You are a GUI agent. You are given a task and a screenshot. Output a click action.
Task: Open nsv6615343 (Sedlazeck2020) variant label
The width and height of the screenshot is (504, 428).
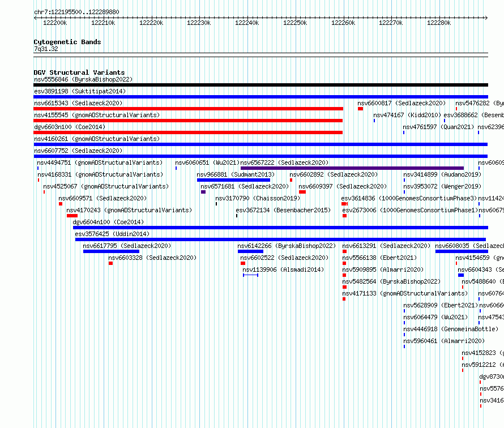click(78, 103)
